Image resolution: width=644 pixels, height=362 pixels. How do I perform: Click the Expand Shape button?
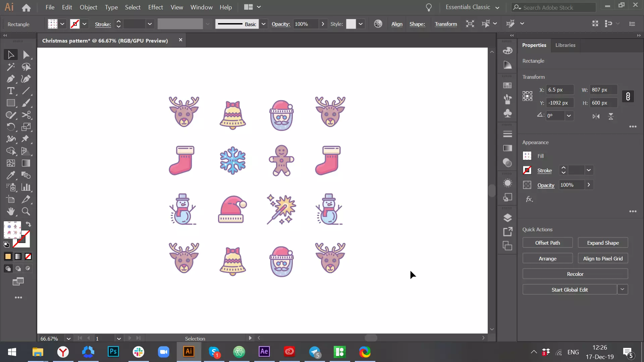point(603,243)
